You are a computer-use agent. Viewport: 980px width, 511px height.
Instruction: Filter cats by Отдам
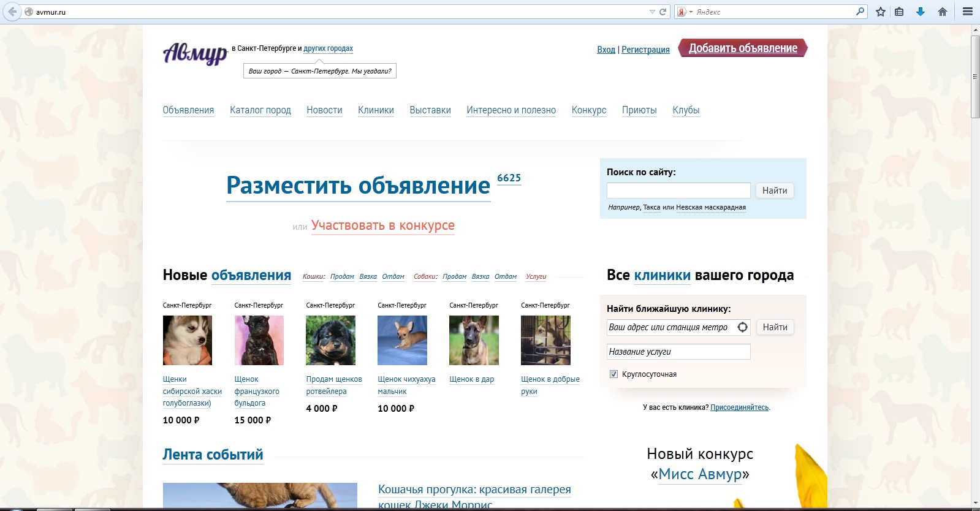pyautogui.click(x=393, y=276)
